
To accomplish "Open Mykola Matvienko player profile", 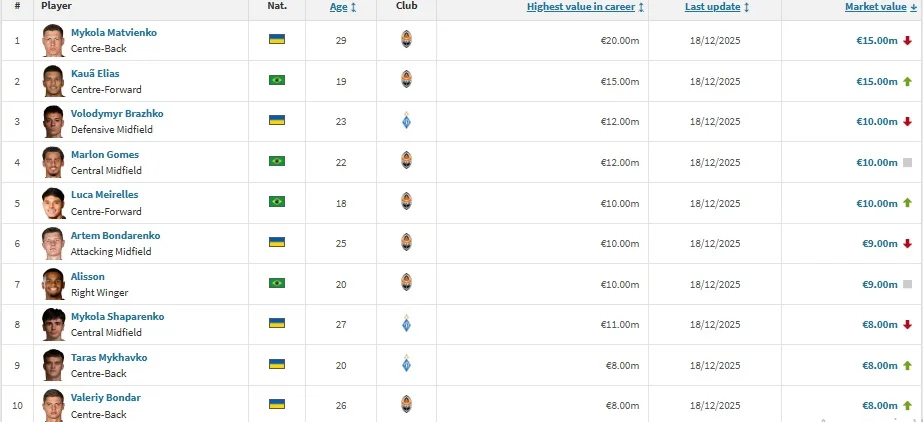I will (113, 33).
